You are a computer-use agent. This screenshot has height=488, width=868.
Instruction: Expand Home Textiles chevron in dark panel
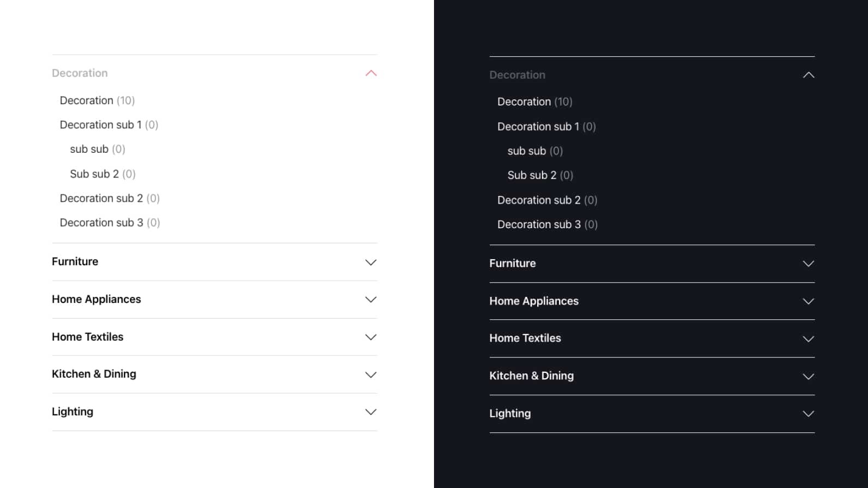click(x=808, y=339)
